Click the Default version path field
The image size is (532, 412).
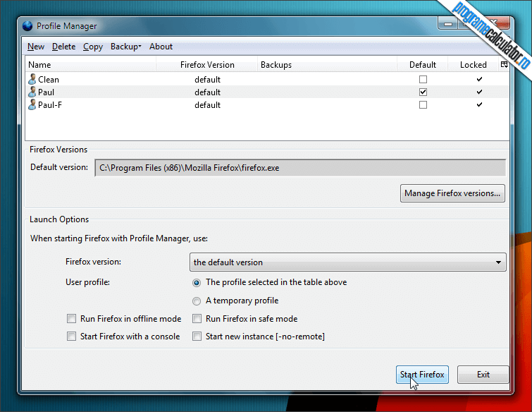point(300,168)
